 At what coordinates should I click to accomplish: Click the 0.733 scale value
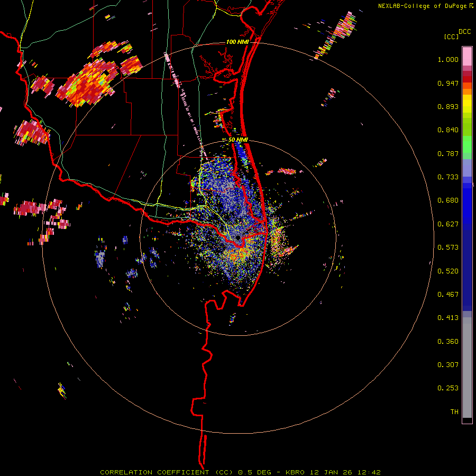[448, 177]
